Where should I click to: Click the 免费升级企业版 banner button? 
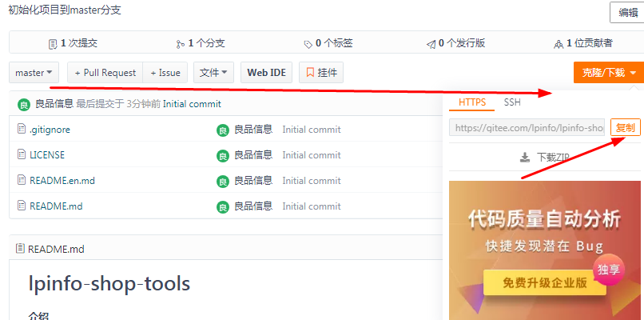[545, 282]
